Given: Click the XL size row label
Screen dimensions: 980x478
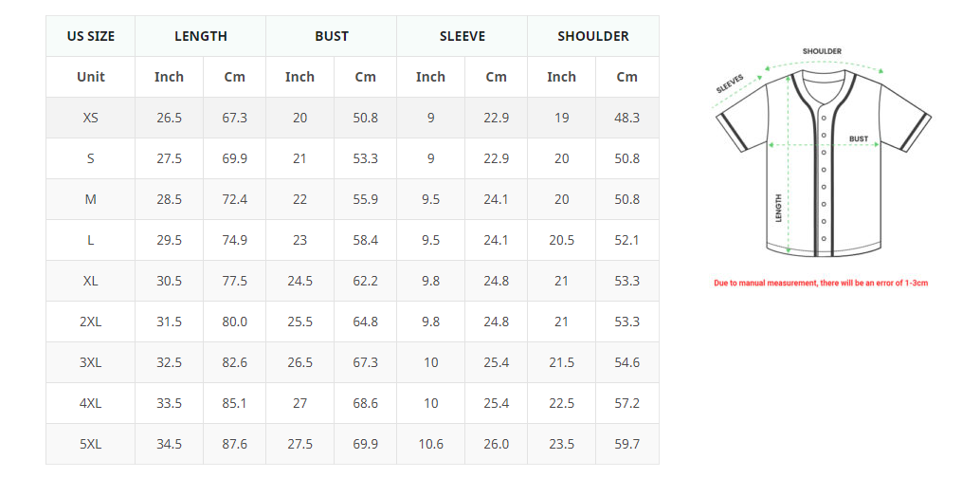Looking at the screenshot, I should pyautogui.click(x=91, y=281).
